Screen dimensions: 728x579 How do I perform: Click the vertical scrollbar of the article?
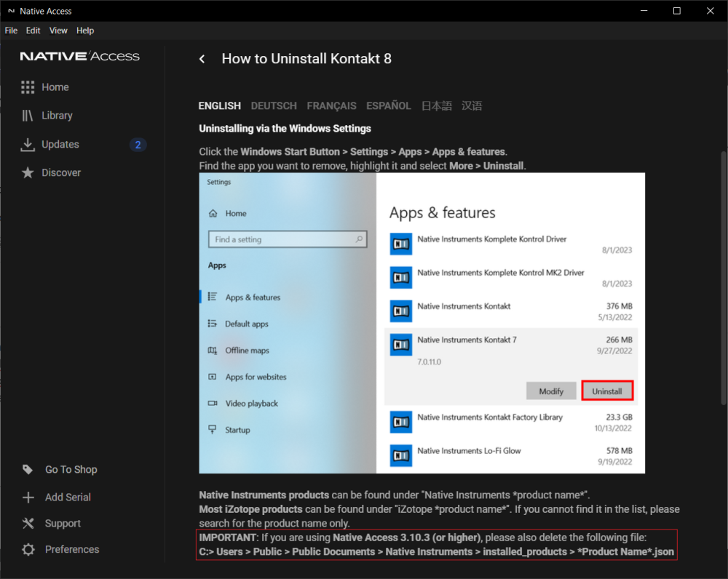point(724,279)
